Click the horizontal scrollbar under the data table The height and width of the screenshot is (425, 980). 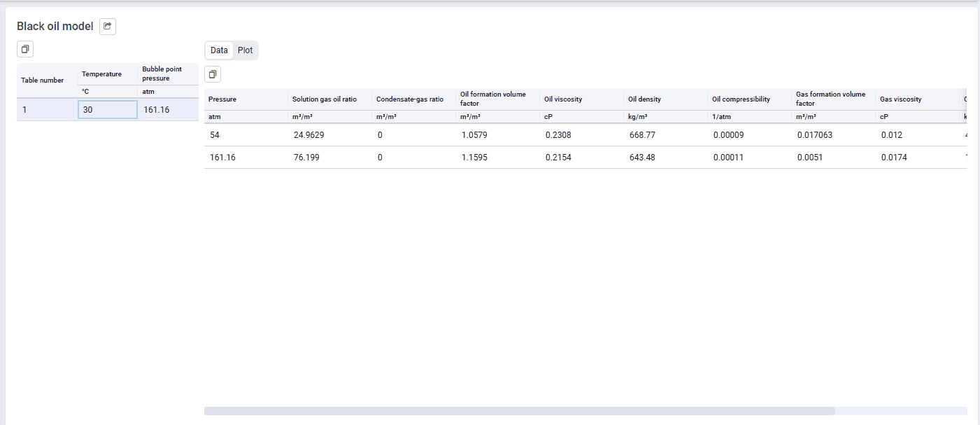coord(520,411)
